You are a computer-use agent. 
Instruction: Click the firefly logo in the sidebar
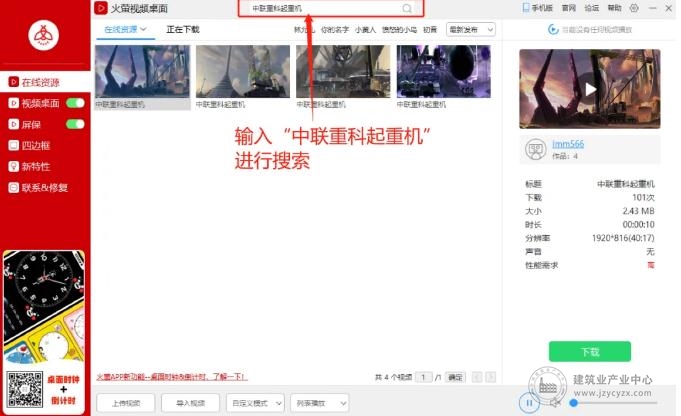pyautogui.click(x=43, y=35)
